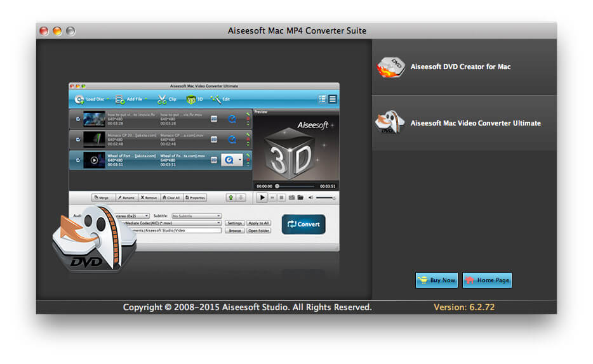This screenshot has height=364, width=593.
Task: Mute the preview with the speaker icon
Action: [x=310, y=197]
